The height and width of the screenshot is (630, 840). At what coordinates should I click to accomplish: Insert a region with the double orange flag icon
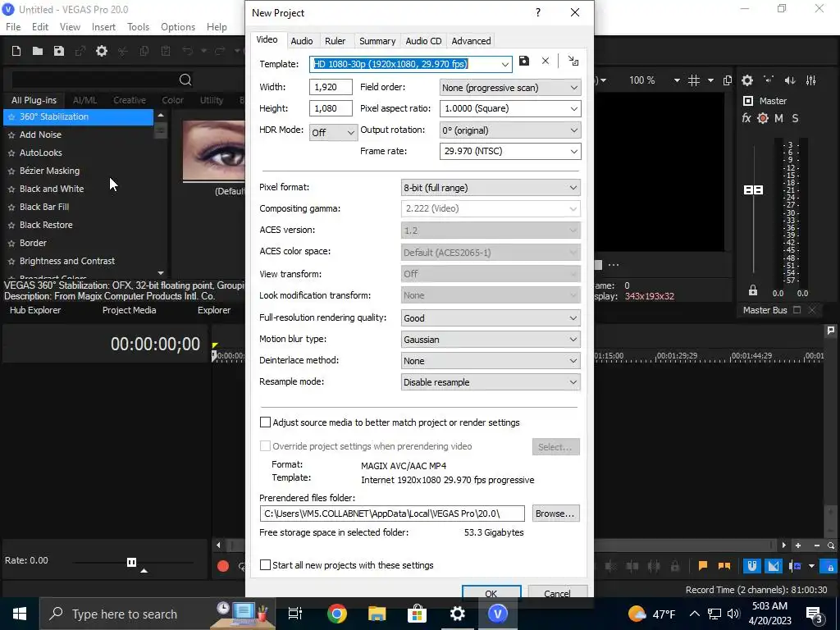(724, 566)
